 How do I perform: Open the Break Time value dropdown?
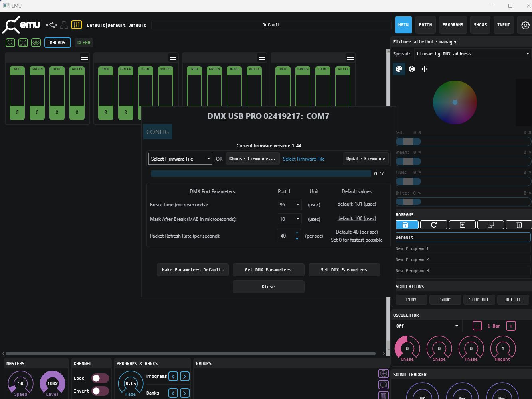click(290, 204)
